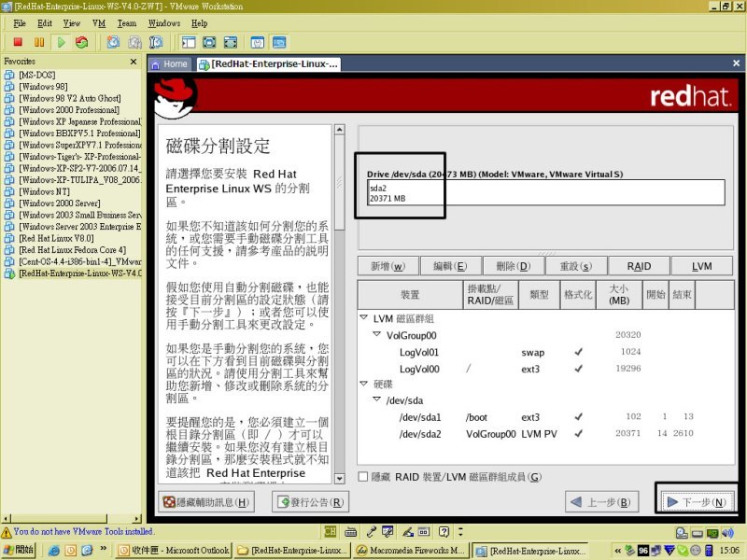
Task: Open the Windows menu
Action: [164, 23]
